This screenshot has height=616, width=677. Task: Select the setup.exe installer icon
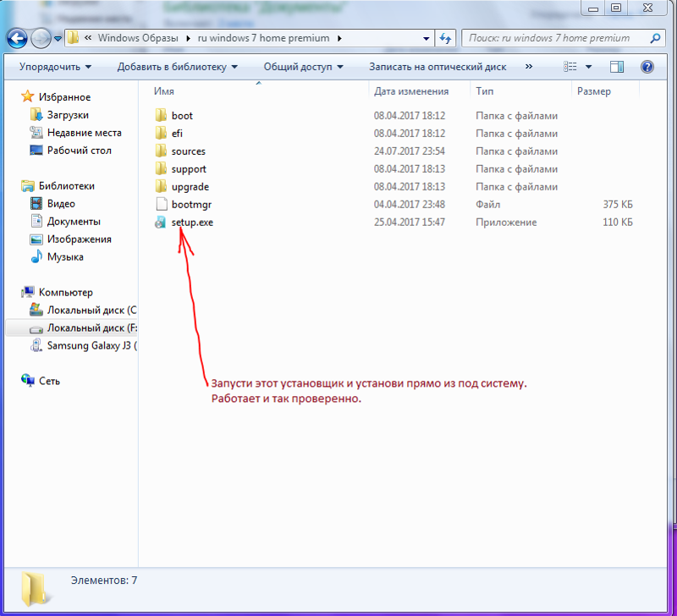(161, 222)
